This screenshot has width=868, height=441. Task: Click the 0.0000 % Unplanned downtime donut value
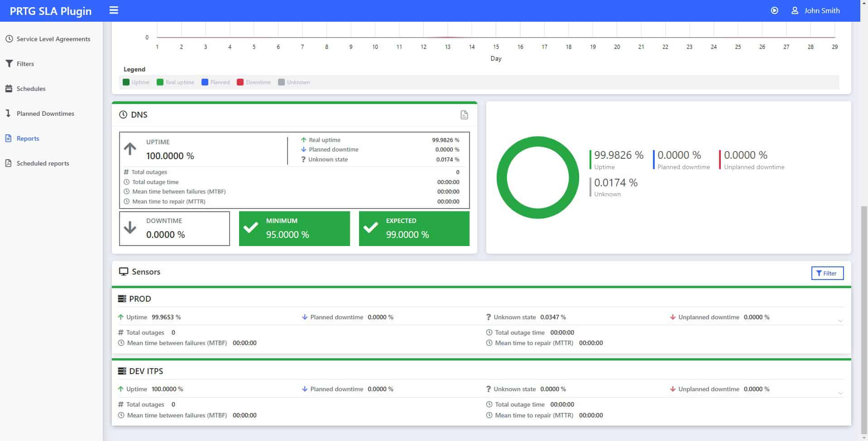[745, 155]
